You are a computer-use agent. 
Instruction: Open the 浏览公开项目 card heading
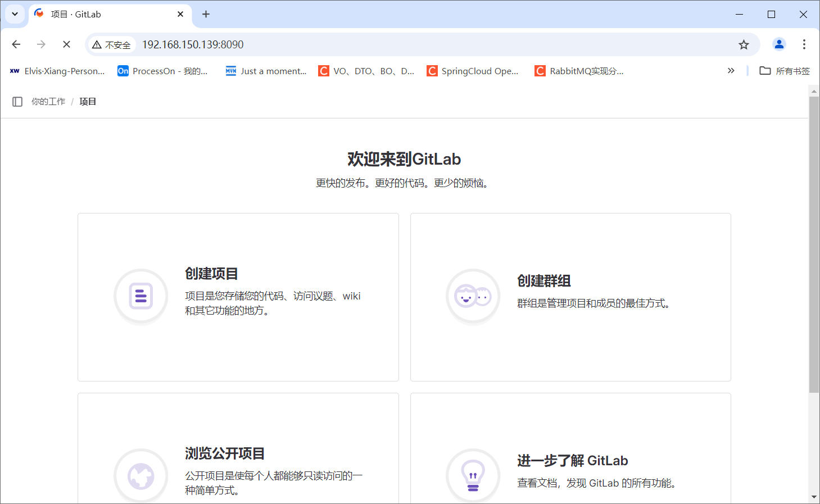(225, 453)
